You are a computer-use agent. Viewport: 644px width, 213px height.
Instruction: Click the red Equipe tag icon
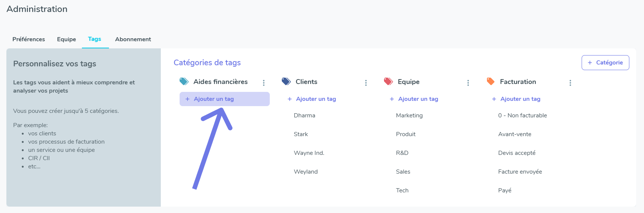[x=389, y=81]
